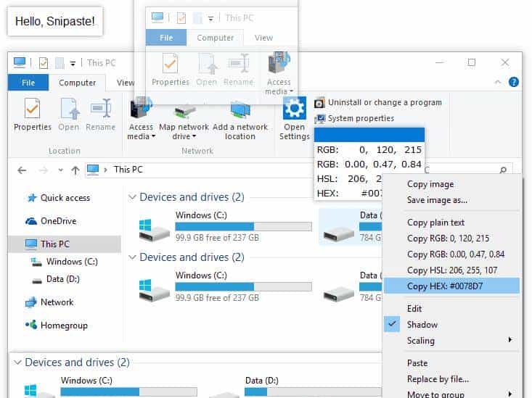Screen dimensions: 532x398
Task: Click the Properties icon in ribbon
Action: 33,109
